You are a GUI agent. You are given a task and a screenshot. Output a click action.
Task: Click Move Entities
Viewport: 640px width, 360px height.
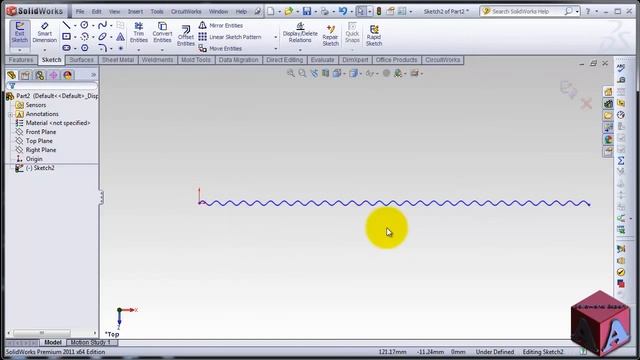coord(220,48)
